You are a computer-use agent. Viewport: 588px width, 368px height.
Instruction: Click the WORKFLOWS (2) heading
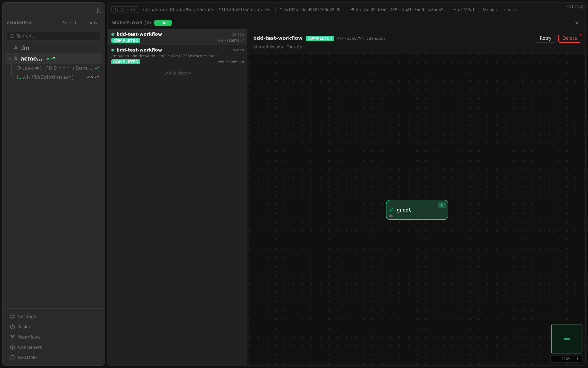tap(131, 23)
